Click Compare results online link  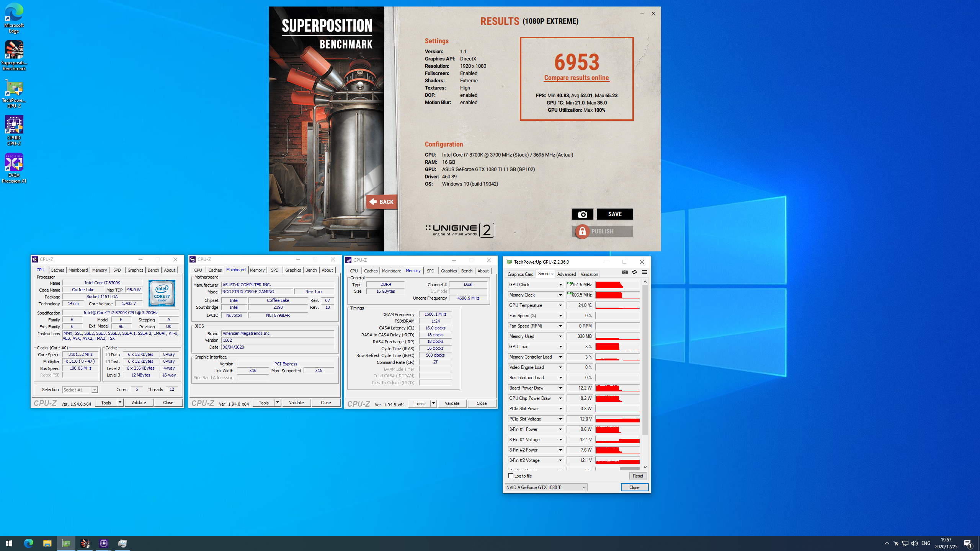[577, 78]
